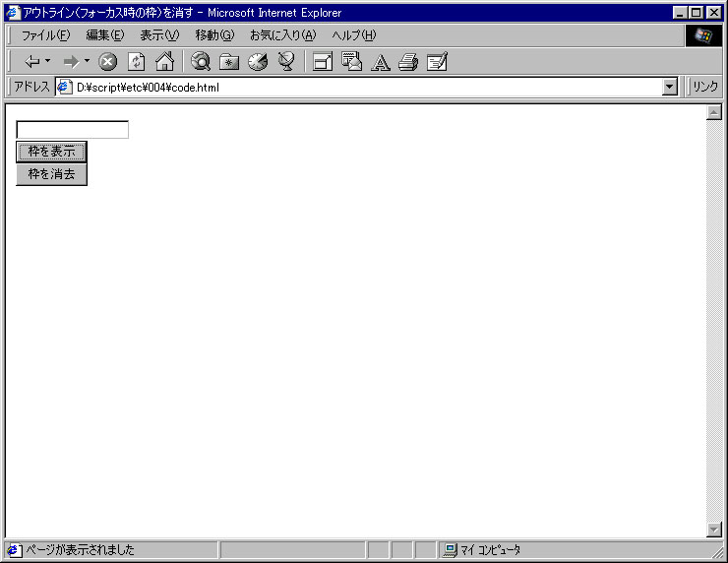728x563 pixels.
Task: Open the ファイル(F) menu
Action: pyautogui.click(x=45, y=35)
